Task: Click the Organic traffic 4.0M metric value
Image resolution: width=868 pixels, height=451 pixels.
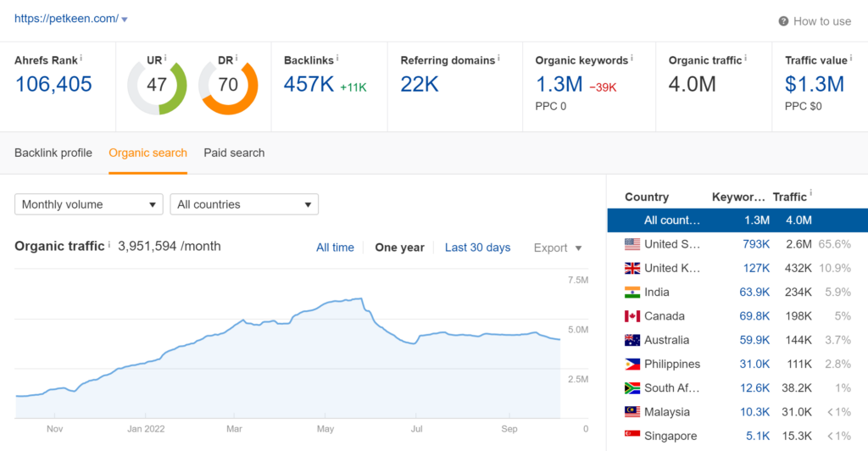Action: click(x=692, y=84)
